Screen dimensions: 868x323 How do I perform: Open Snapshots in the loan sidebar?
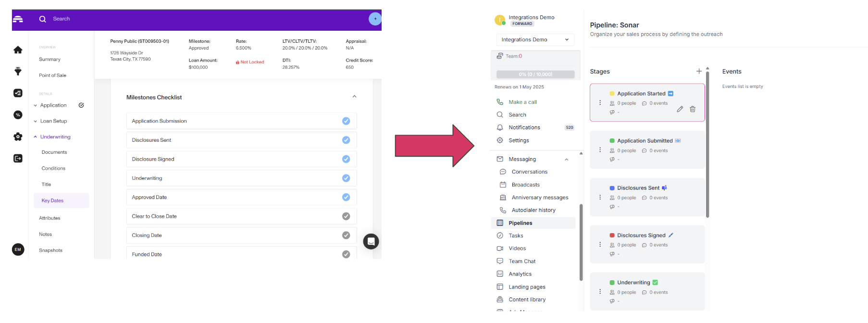click(50, 250)
